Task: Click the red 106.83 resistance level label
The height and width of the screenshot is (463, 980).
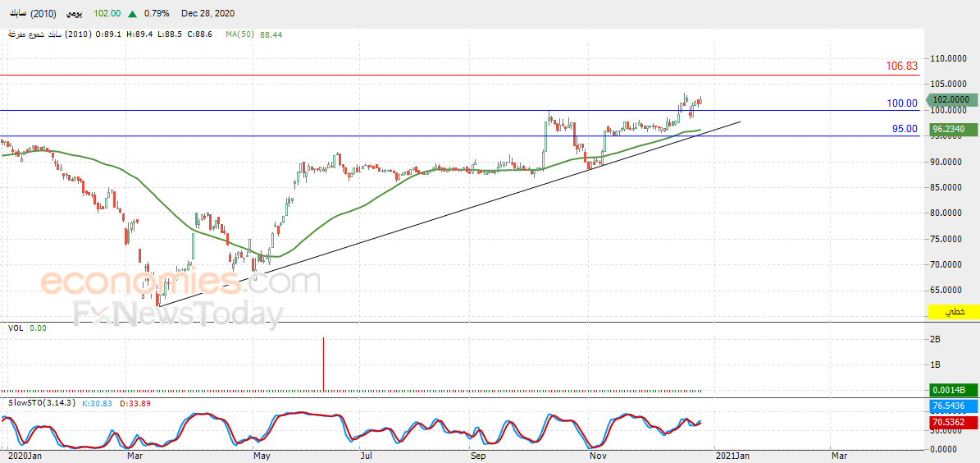Action: pos(901,66)
